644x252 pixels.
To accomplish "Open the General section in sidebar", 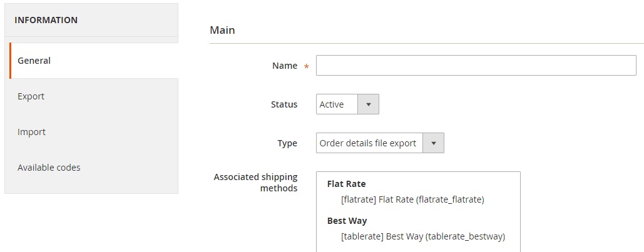I will coord(94,61).
